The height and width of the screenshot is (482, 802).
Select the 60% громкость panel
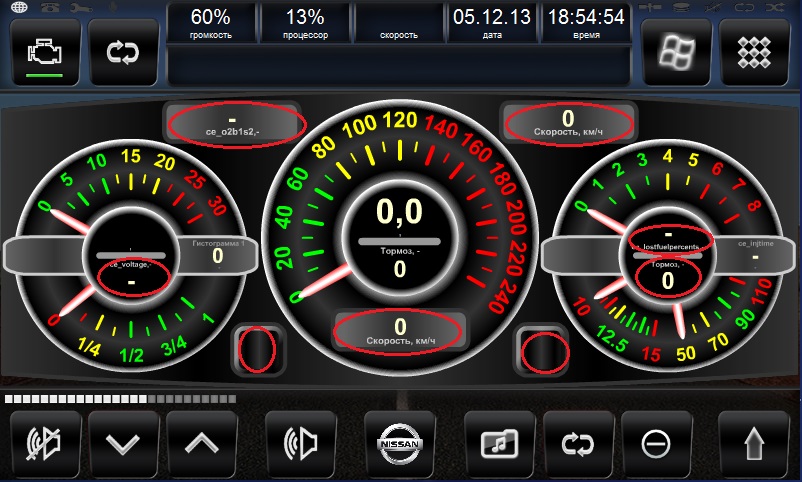[x=210, y=24]
